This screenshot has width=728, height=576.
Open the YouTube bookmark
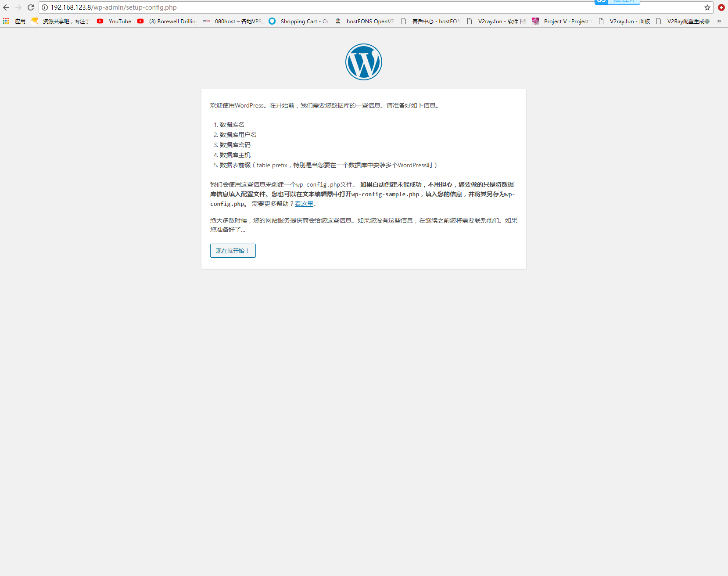coord(114,21)
